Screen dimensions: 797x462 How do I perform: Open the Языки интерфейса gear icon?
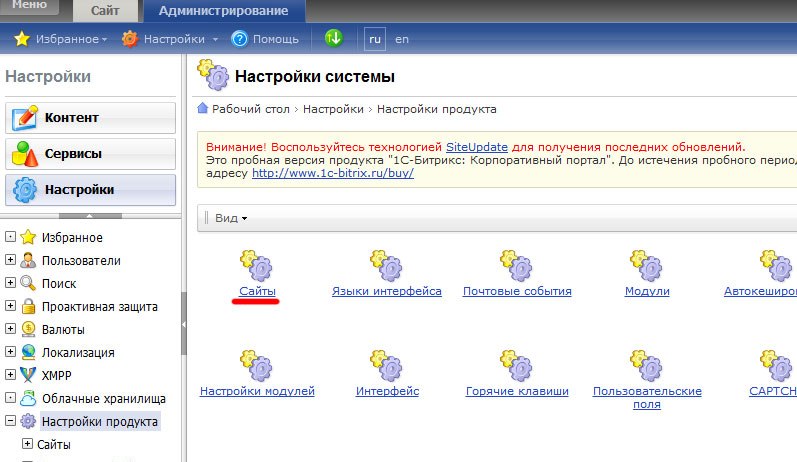click(386, 266)
